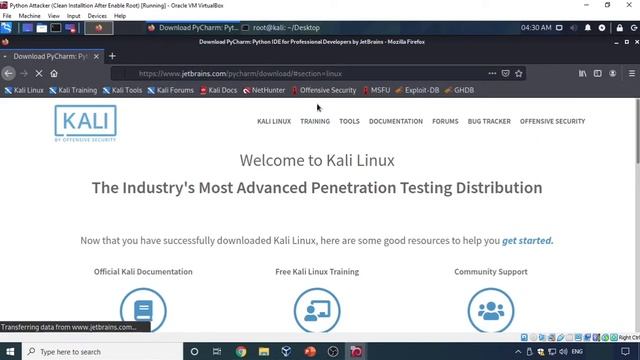
Task: Open the Kali Forums bookmark
Action: (x=170, y=90)
